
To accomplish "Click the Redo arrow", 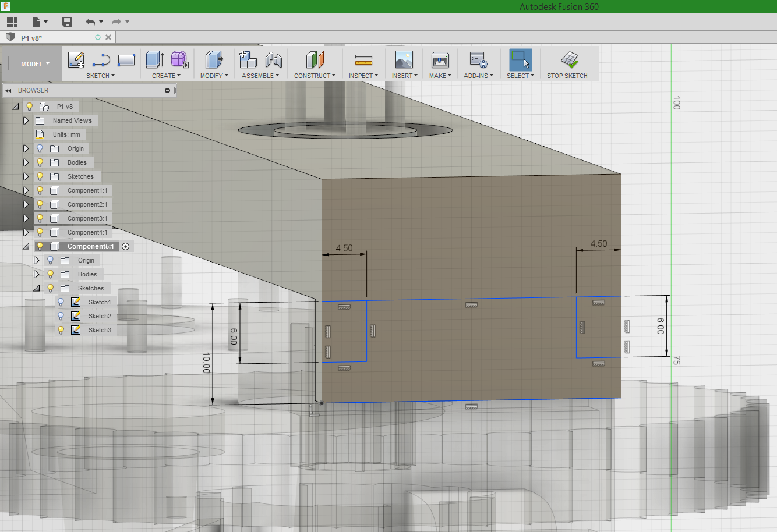I will click(116, 22).
